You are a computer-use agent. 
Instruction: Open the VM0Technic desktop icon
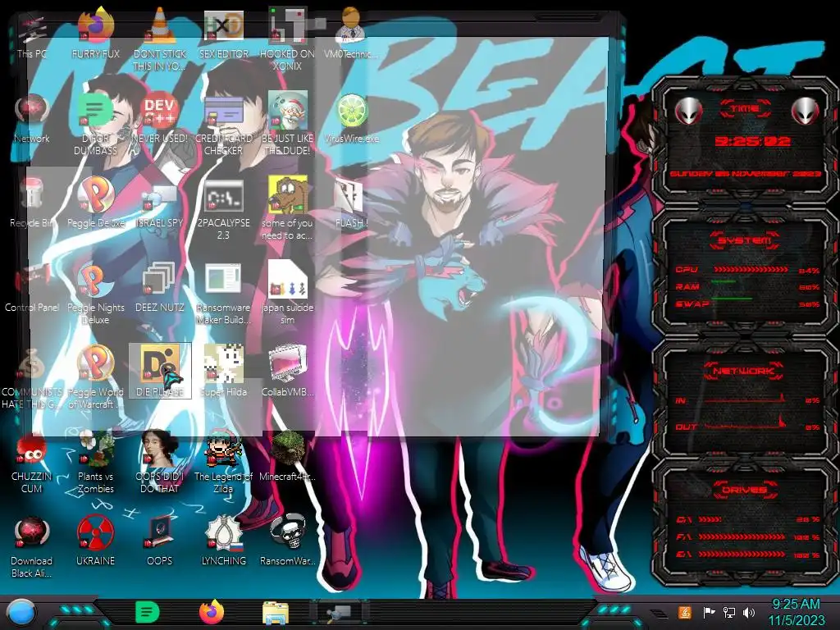[x=351, y=33]
